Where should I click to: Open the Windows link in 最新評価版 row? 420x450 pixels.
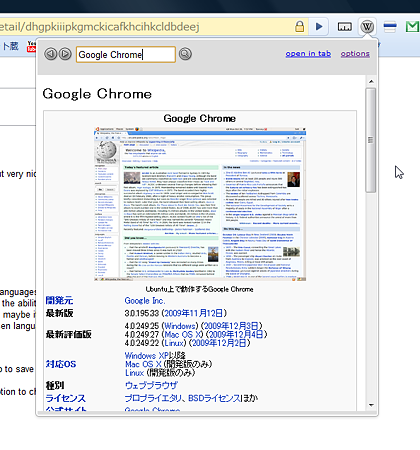click(180, 326)
